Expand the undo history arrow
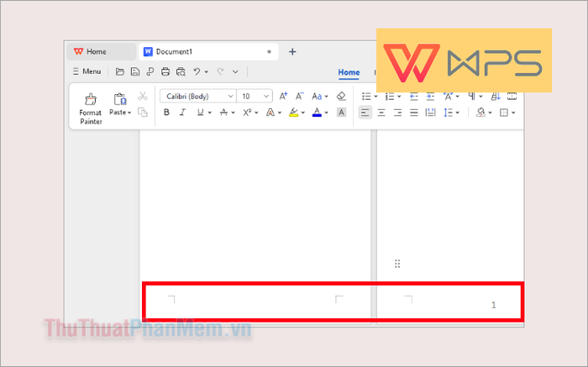Screen dimensions: 588x367 [207, 71]
